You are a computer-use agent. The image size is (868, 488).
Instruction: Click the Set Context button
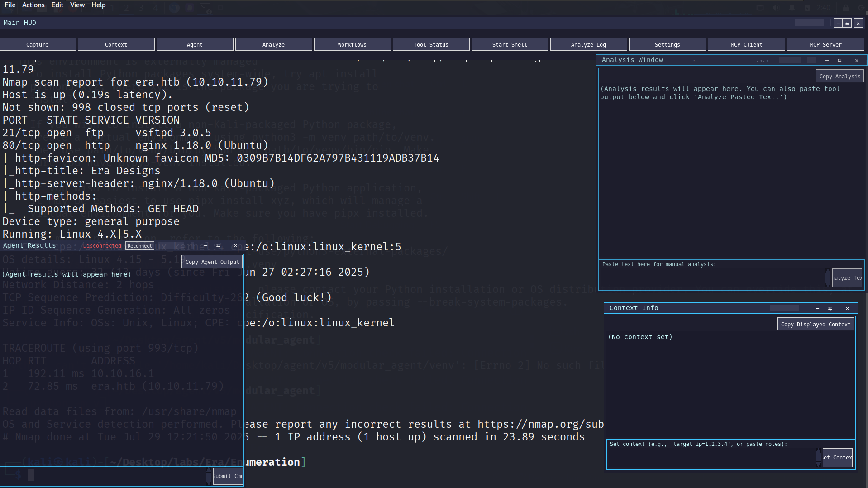click(837, 458)
